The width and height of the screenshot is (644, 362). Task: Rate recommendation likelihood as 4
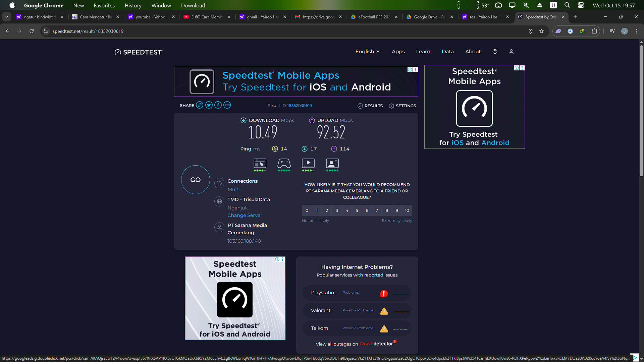347,210
